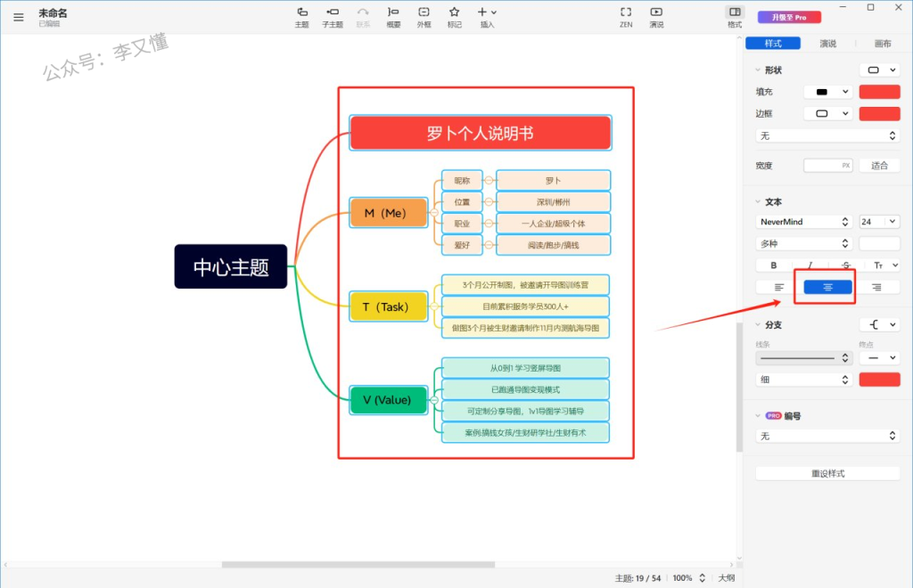Click the red 填充 fill color swatch
The width and height of the screenshot is (913, 588).
pyautogui.click(x=879, y=91)
